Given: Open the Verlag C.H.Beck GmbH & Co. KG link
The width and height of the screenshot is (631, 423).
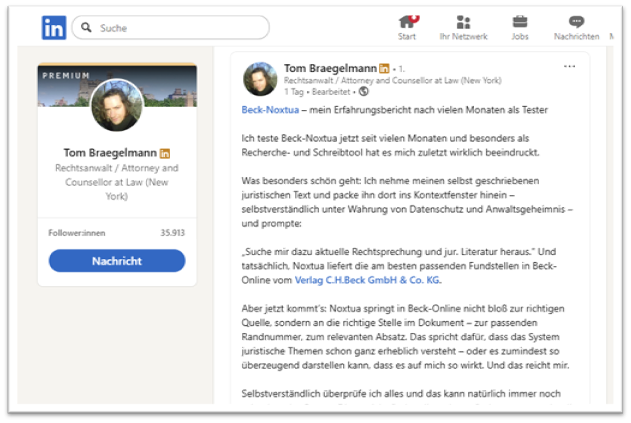Looking at the screenshot, I should click(x=367, y=280).
